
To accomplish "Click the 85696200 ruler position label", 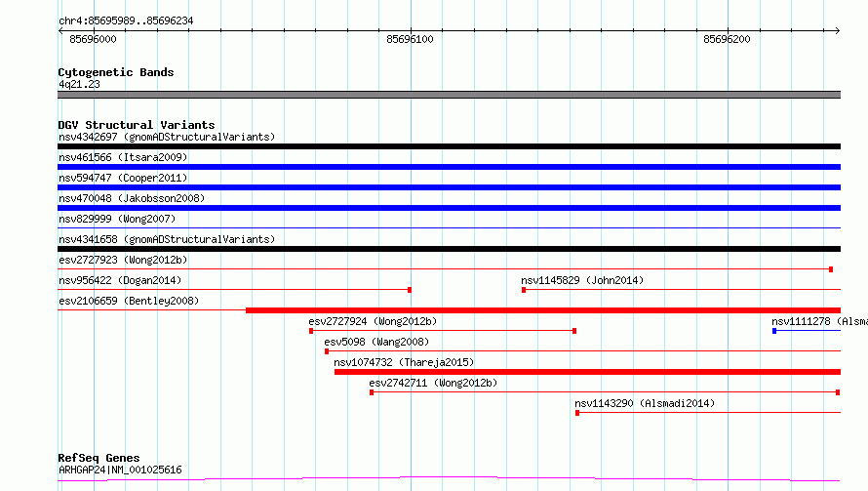I will [x=727, y=39].
